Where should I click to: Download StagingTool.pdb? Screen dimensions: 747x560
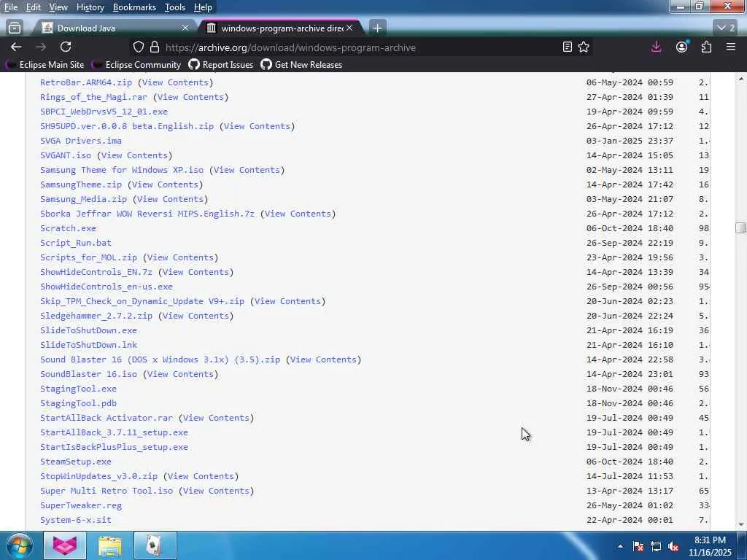click(78, 403)
